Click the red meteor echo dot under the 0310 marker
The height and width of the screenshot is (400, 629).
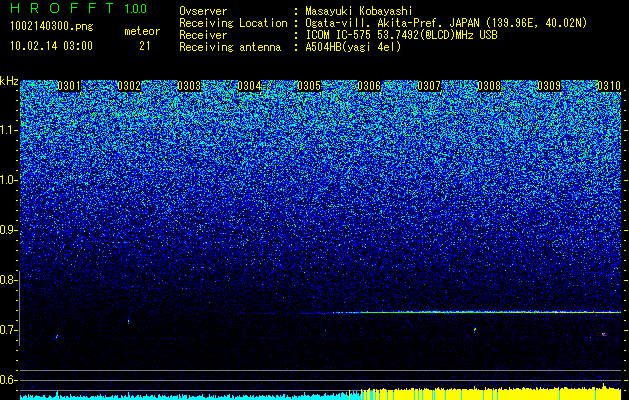coord(604,334)
